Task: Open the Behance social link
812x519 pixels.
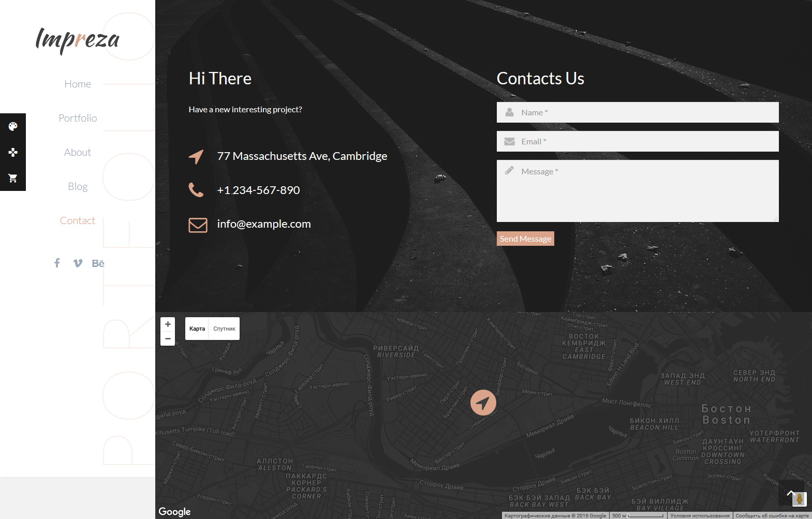Action: (x=98, y=263)
